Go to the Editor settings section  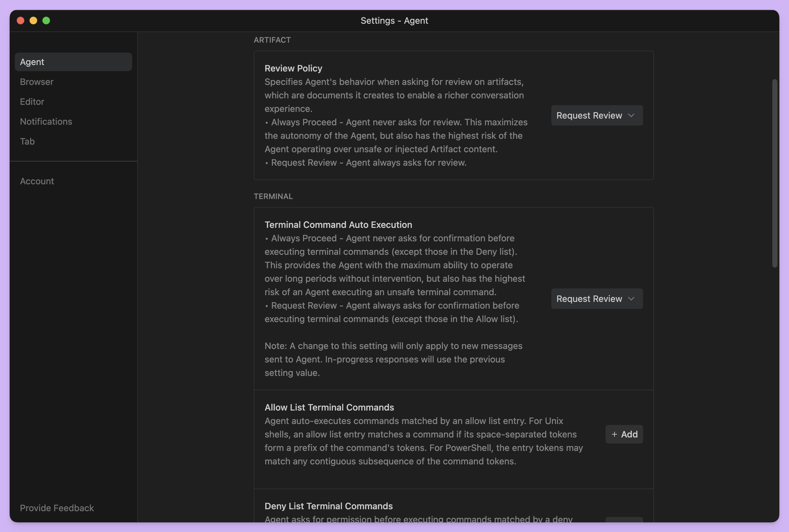[x=32, y=102]
